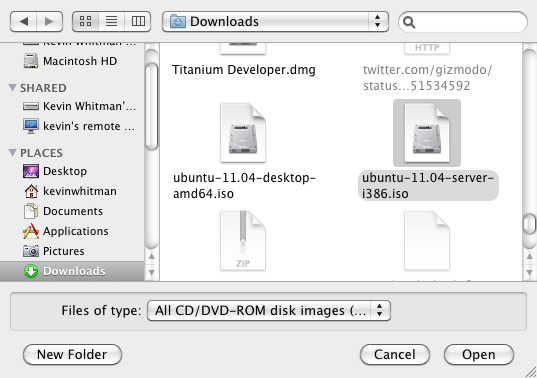Click the Open button
The width and height of the screenshot is (537, 378).
pos(479,355)
